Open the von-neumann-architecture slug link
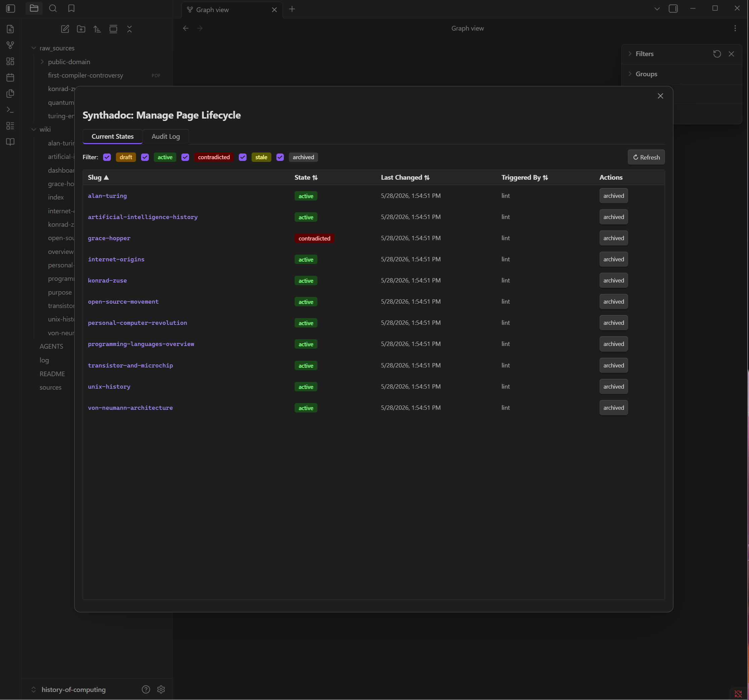The height and width of the screenshot is (700, 749). tap(130, 408)
